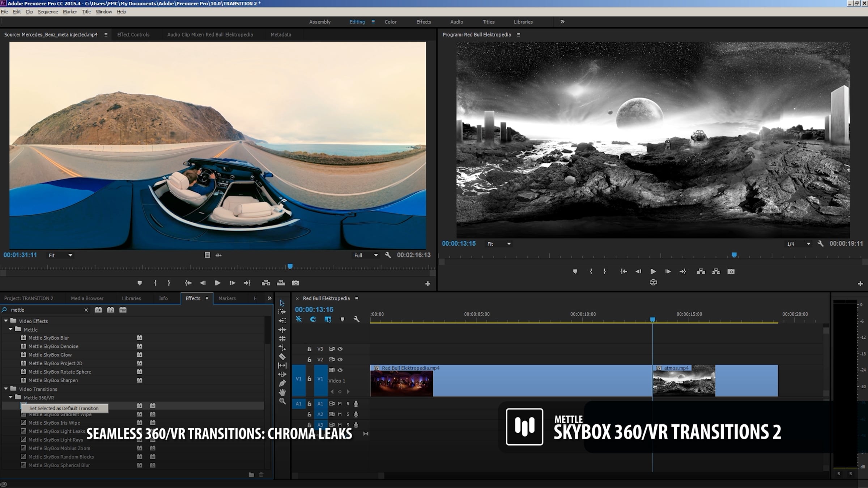
Task: Toggle lock on track V2
Action: (309, 359)
